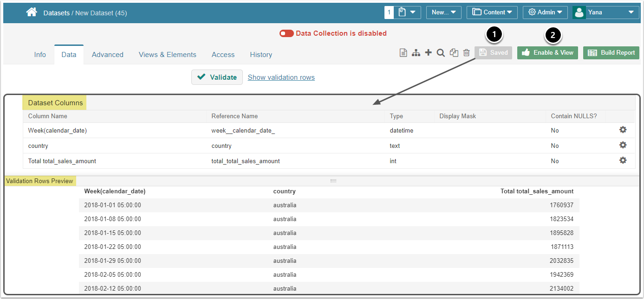
Task: Open the hierarchy lineage diagram icon
Action: [416, 53]
